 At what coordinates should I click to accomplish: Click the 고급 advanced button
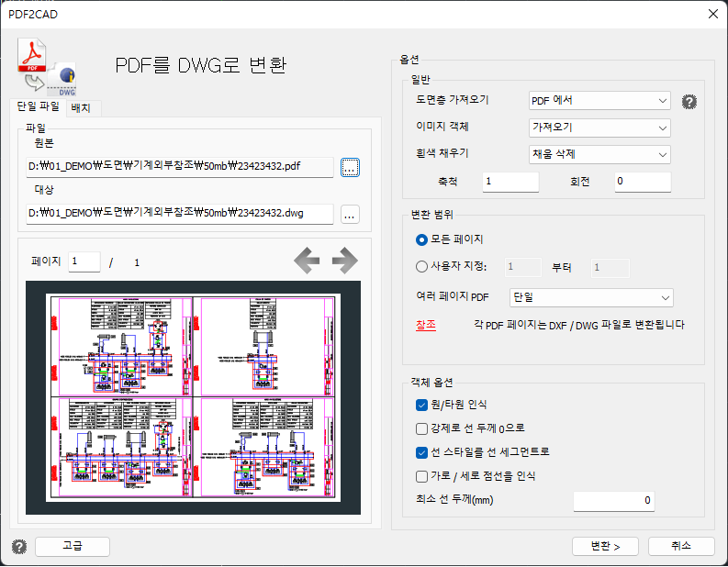73,547
